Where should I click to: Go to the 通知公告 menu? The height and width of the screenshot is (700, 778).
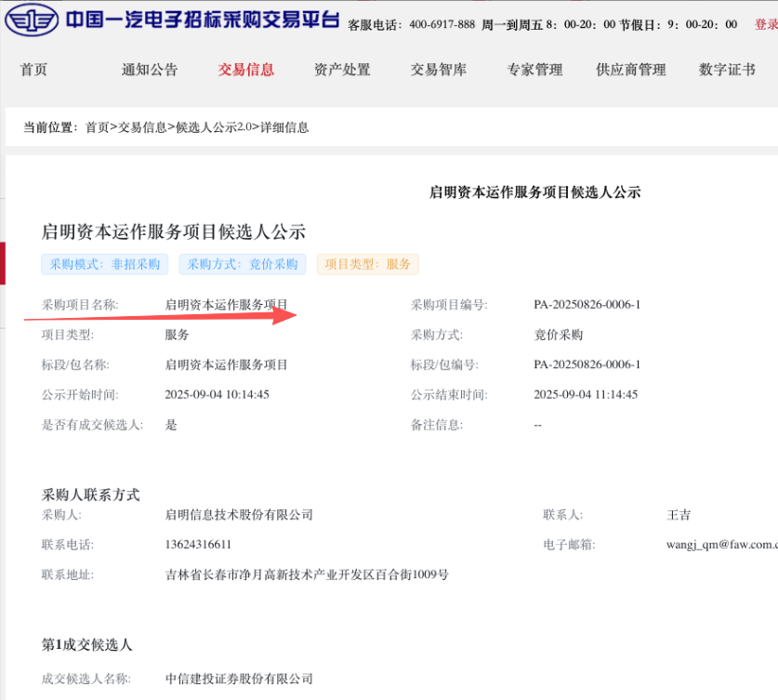(150, 70)
